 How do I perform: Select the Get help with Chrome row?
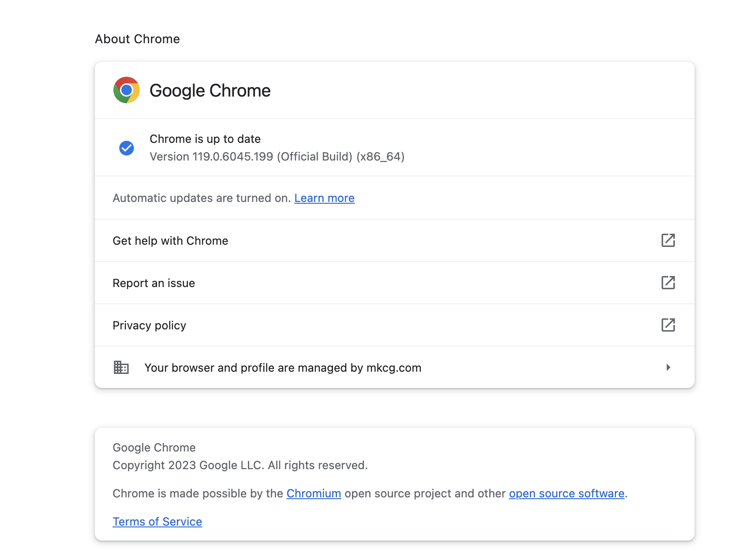pos(395,240)
